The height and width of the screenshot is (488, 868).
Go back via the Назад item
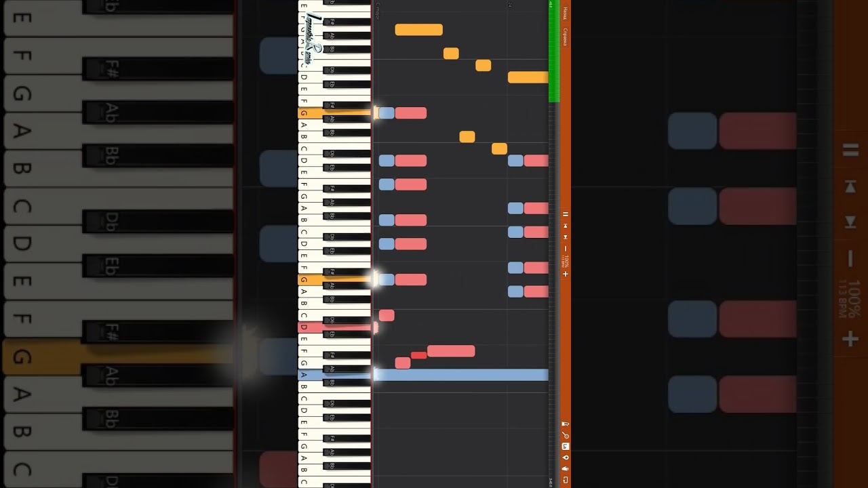(x=566, y=14)
